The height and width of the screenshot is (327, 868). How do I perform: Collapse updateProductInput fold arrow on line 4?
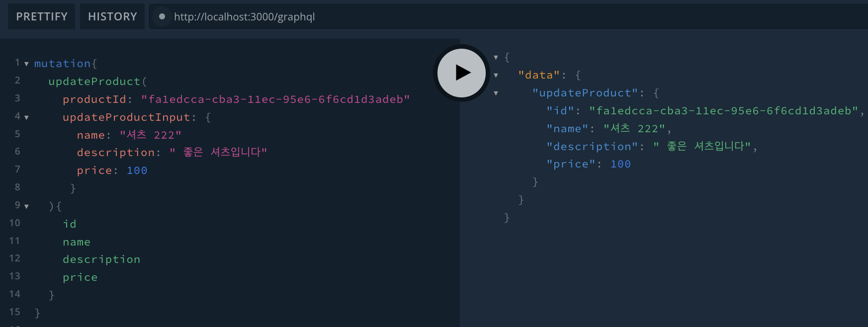[26, 118]
